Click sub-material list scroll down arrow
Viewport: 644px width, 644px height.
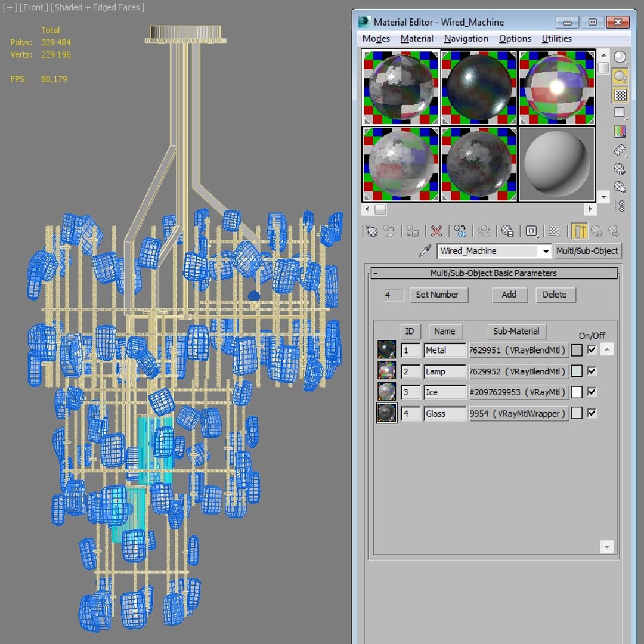coord(606,547)
